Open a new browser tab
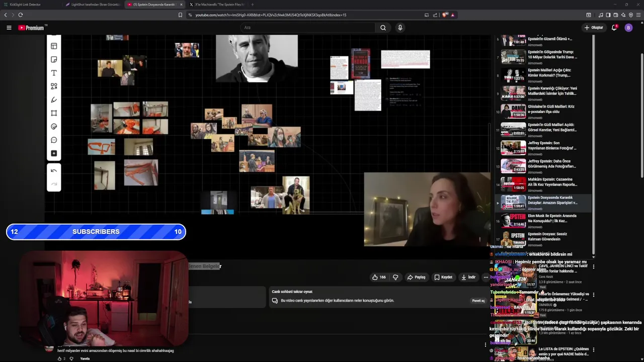The width and height of the screenshot is (644, 362). tap(253, 5)
